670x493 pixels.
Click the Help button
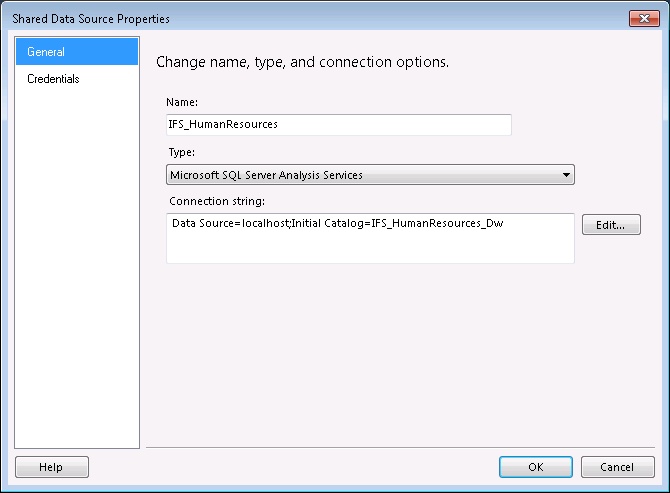tap(52, 467)
